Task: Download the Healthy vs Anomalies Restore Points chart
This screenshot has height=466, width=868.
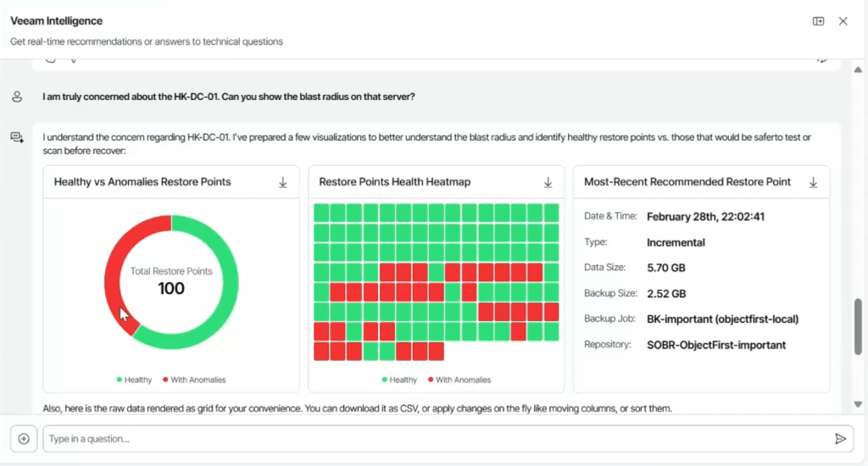Action: [x=283, y=182]
